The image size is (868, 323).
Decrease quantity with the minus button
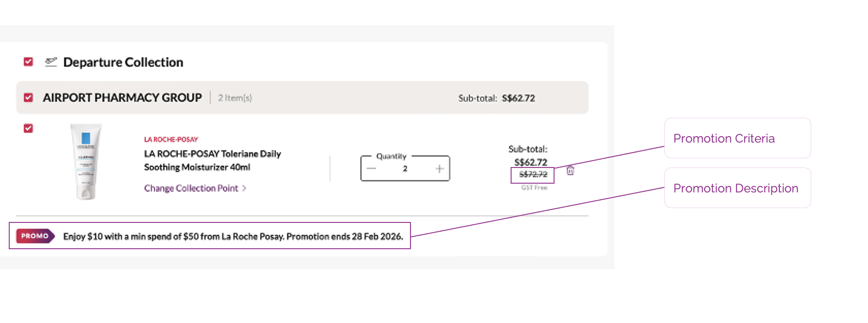point(371,169)
